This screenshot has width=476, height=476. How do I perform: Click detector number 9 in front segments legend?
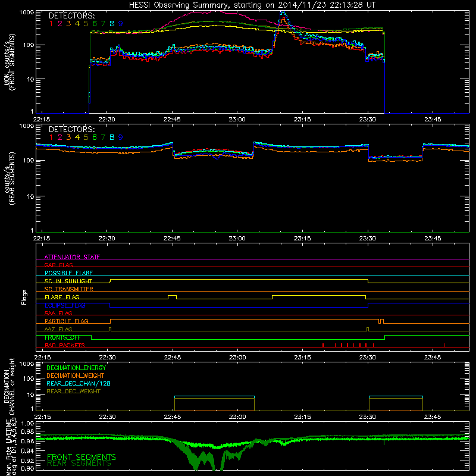121,23
